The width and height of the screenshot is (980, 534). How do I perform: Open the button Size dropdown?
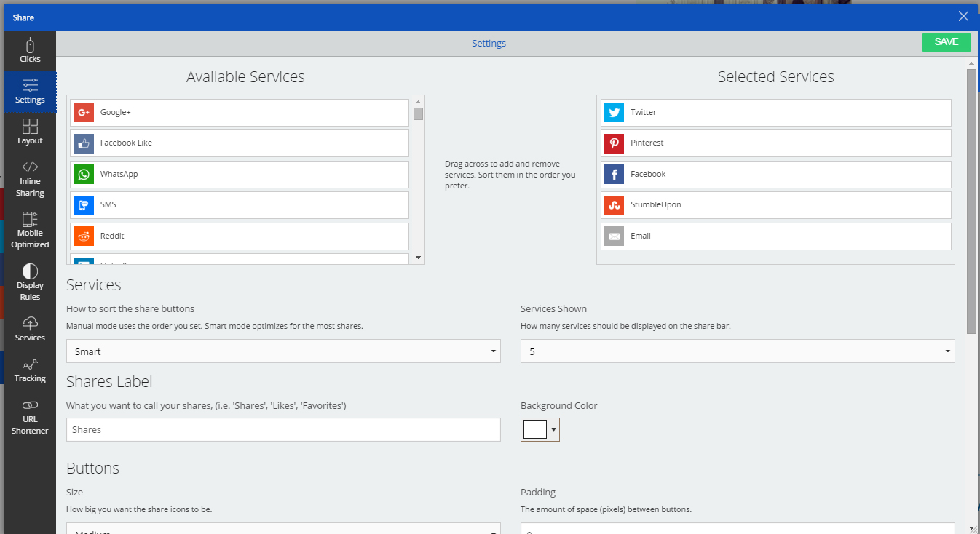pyautogui.click(x=283, y=529)
